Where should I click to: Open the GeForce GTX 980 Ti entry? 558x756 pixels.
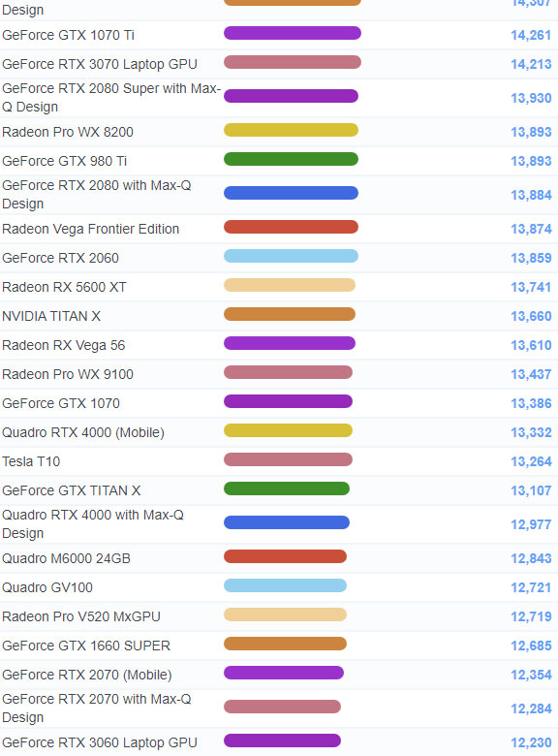click(65, 161)
